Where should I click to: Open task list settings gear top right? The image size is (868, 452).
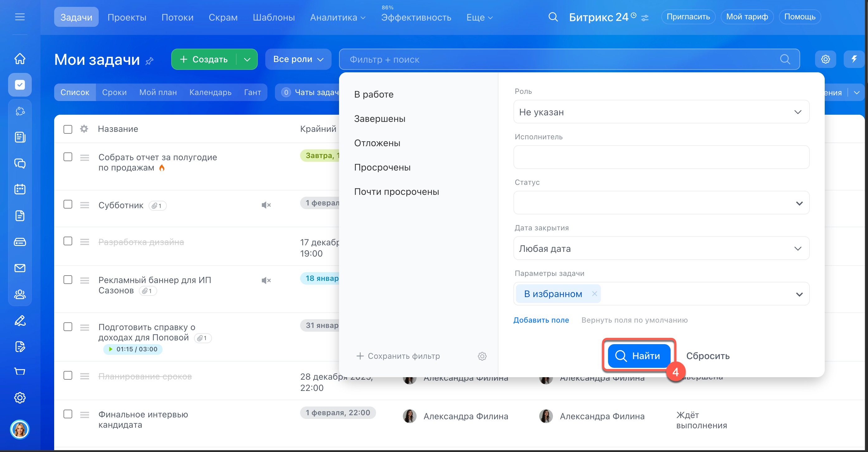click(x=825, y=59)
